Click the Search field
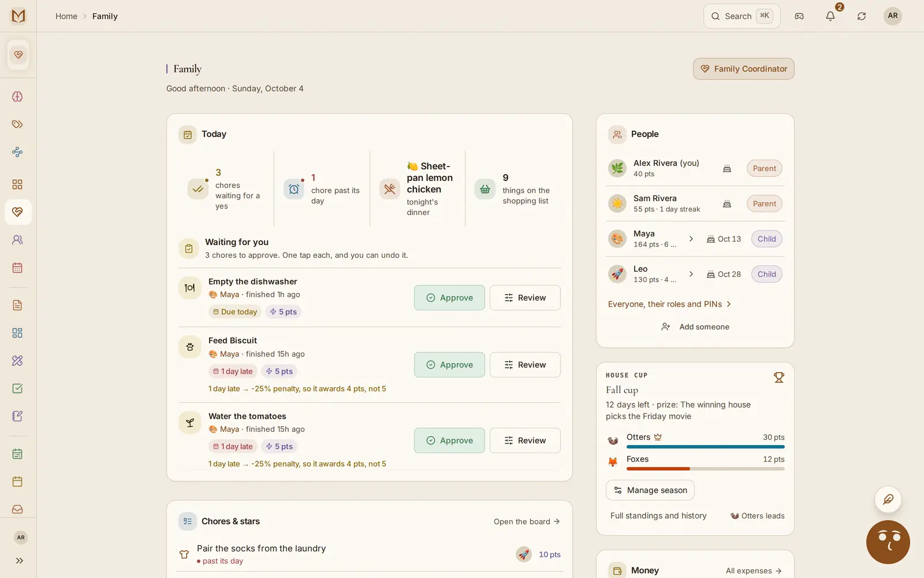924x578 pixels. pyautogui.click(x=742, y=16)
